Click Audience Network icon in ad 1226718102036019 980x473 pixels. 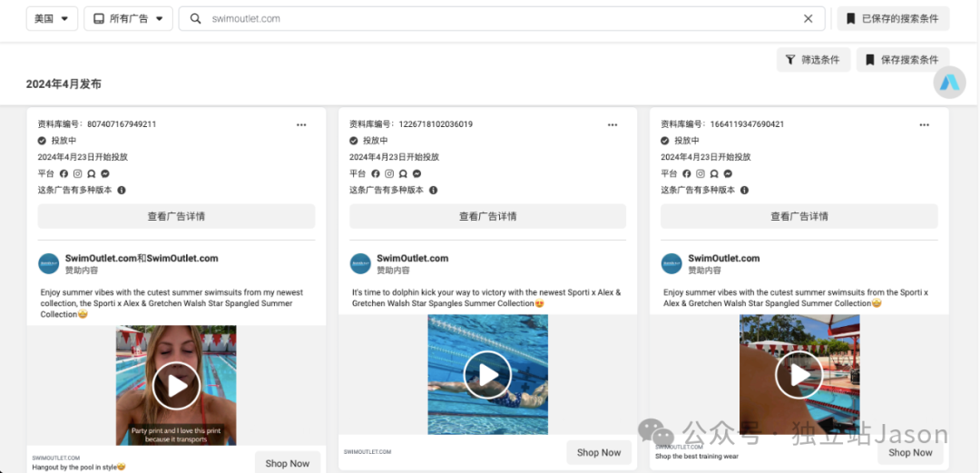pyautogui.click(x=403, y=174)
